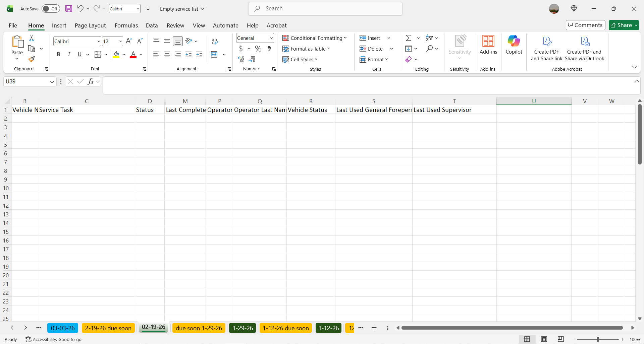This screenshot has height=344, width=644.
Task: Switch to sheet tab 1-12-26 due soon
Action: [286, 328]
